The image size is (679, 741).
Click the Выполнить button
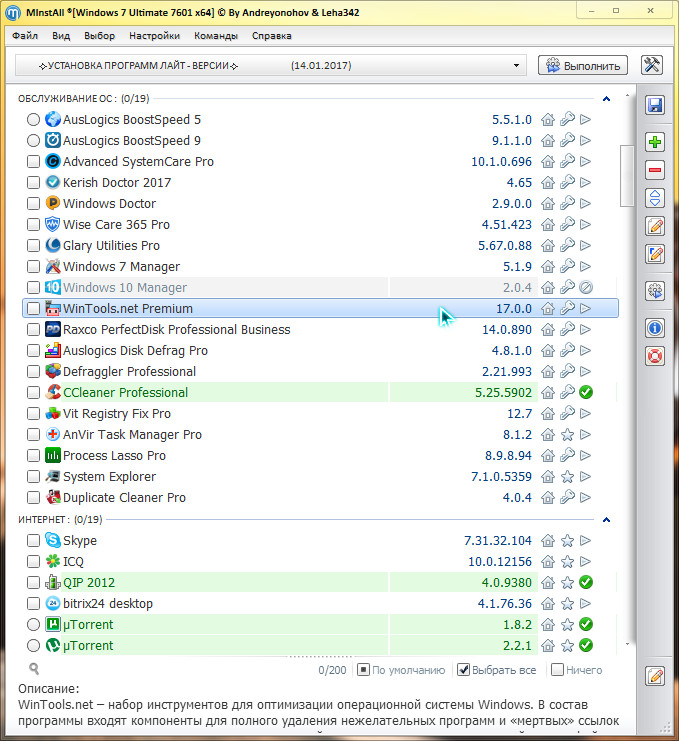(x=583, y=66)
